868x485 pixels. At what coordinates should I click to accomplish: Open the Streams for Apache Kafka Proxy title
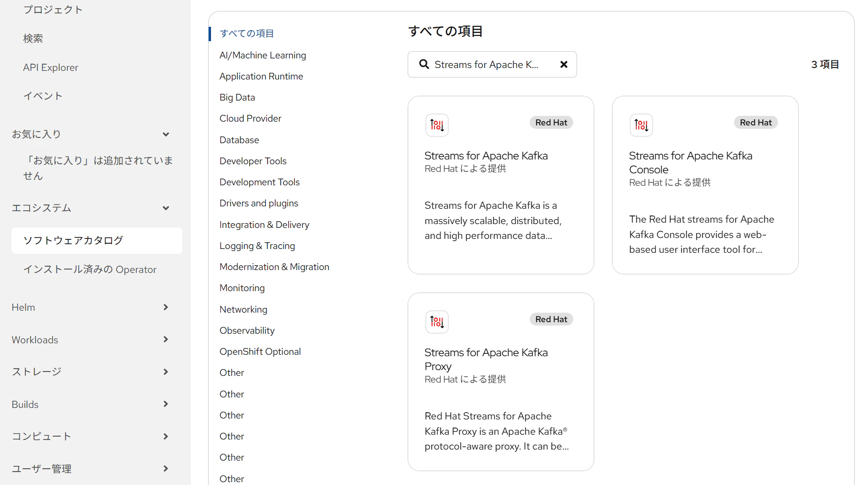[x=486, y=360]
